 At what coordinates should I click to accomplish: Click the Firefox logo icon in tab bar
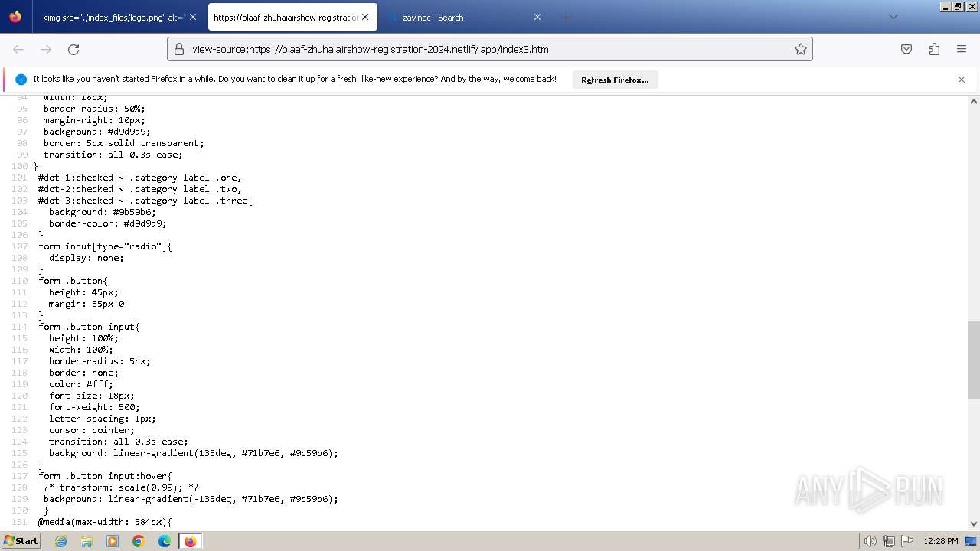tap(15, 17)
